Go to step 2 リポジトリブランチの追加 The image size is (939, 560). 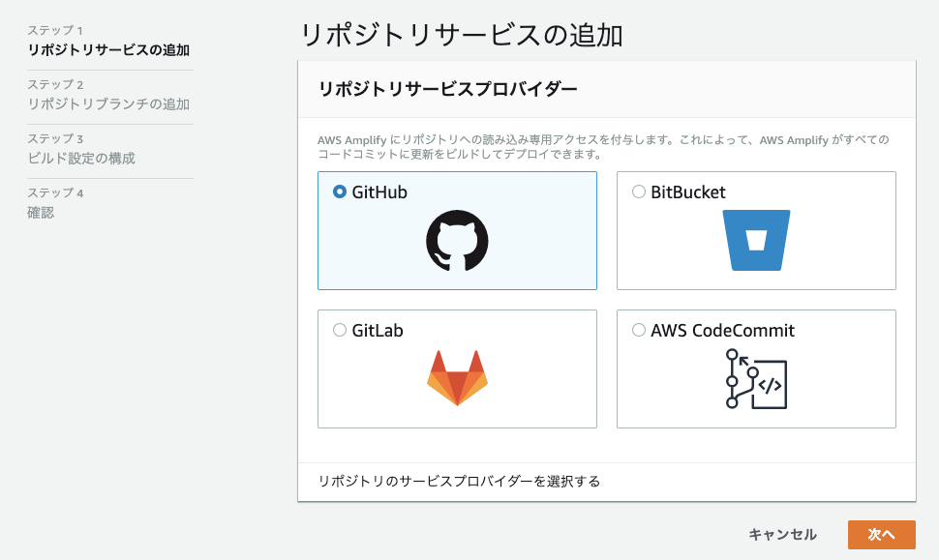tap(108, 104)
